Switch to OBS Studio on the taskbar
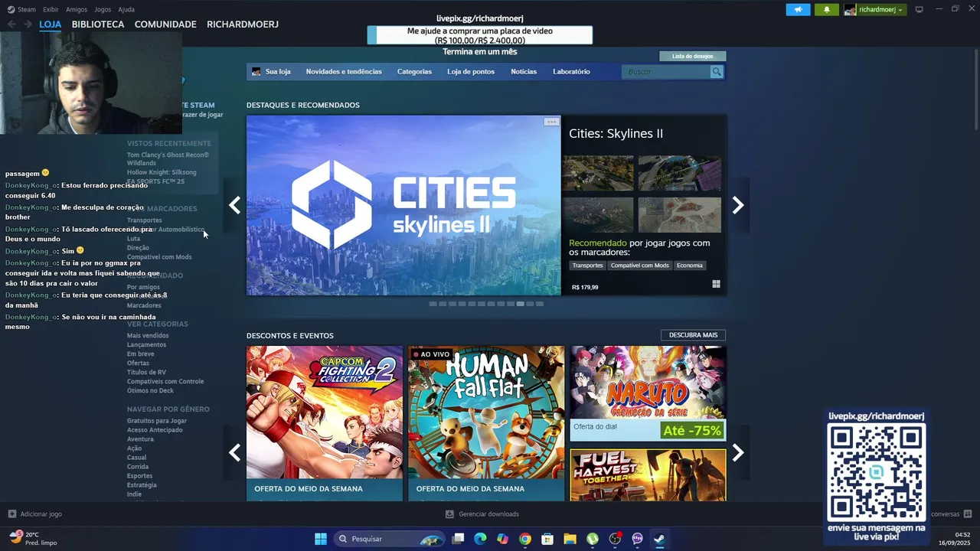This screenshot has width=980, height=551. click(615, 539)
